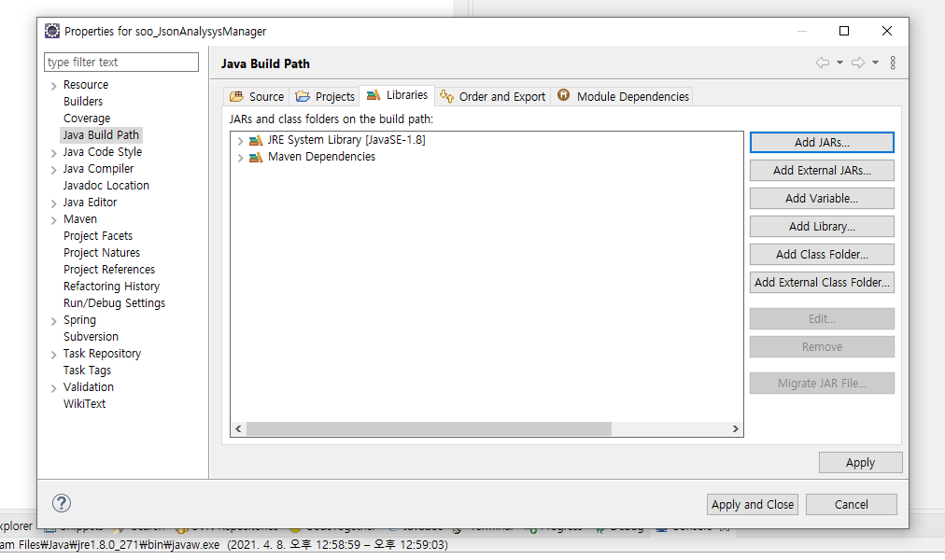Click the Apply button
This screenshot has height=560, width=945.
point(860,462)
